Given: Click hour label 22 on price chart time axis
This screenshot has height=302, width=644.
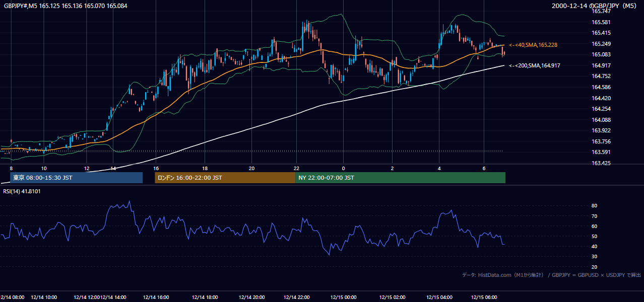Looking at the screenshot, I should click(297, 168).
